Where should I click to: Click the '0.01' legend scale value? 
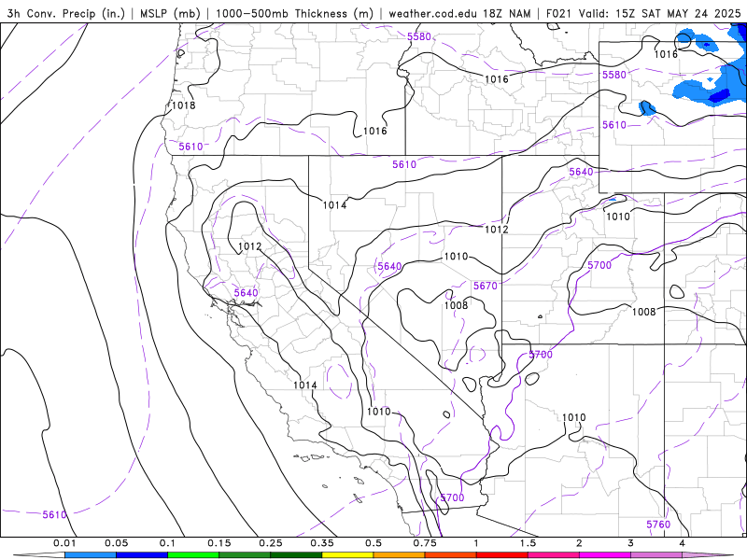pos(64,543)
